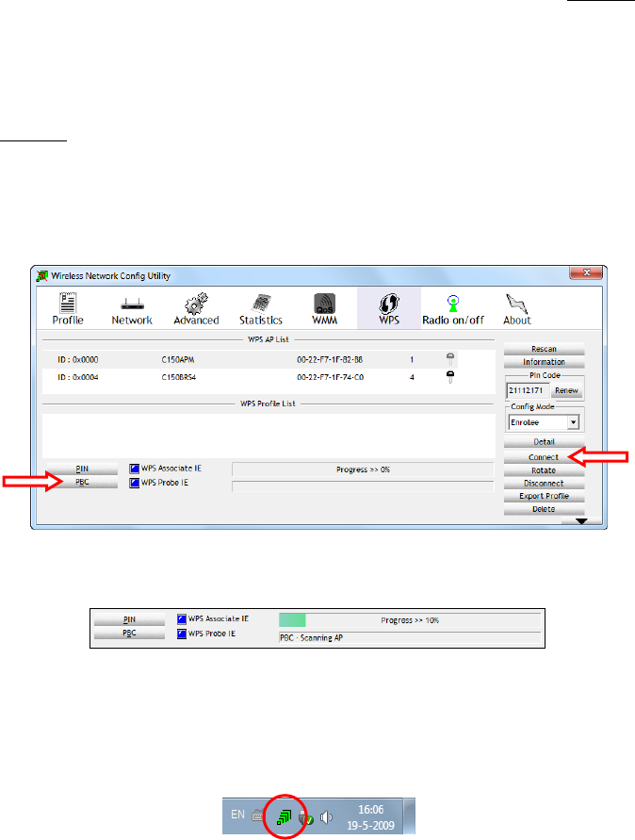Screen dimensions: 635x840
Task: Click the Rescan button
Action: coord(544,349)
